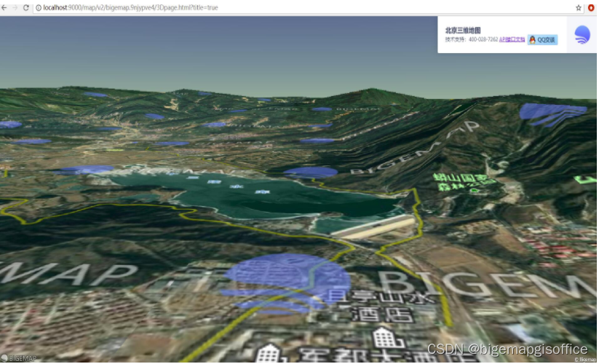Bookmark this page with the star
Image resolution: width=599 pixels, height=364 pixels.
[579, 7]
